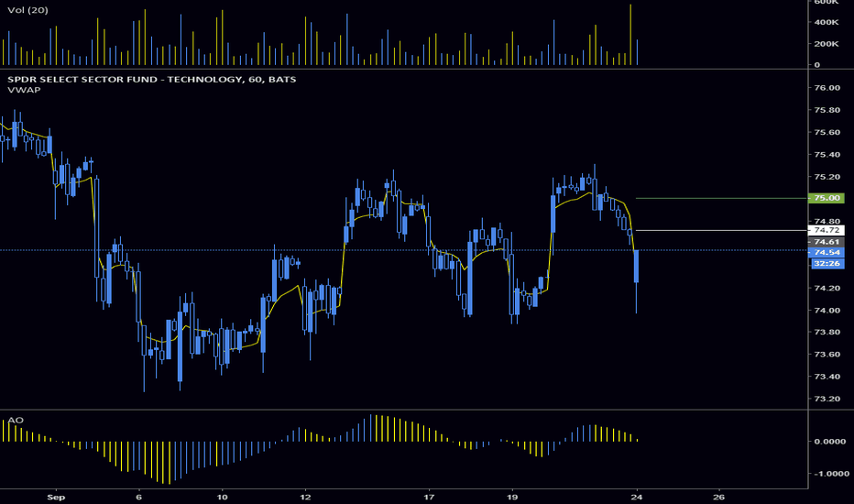
Task: Click the tallest yellow volume bar near date 24
Action: point(630,35)
